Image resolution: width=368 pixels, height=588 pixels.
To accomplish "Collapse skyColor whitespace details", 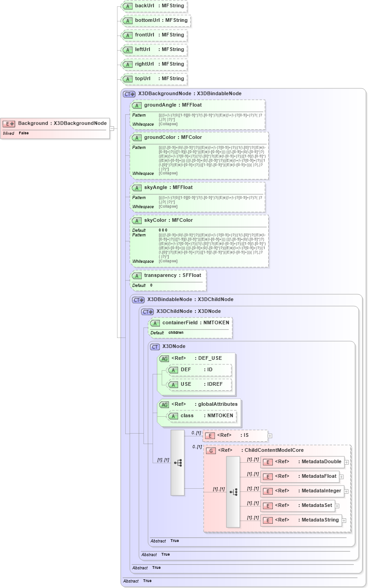I will click(x=168, y=261).
